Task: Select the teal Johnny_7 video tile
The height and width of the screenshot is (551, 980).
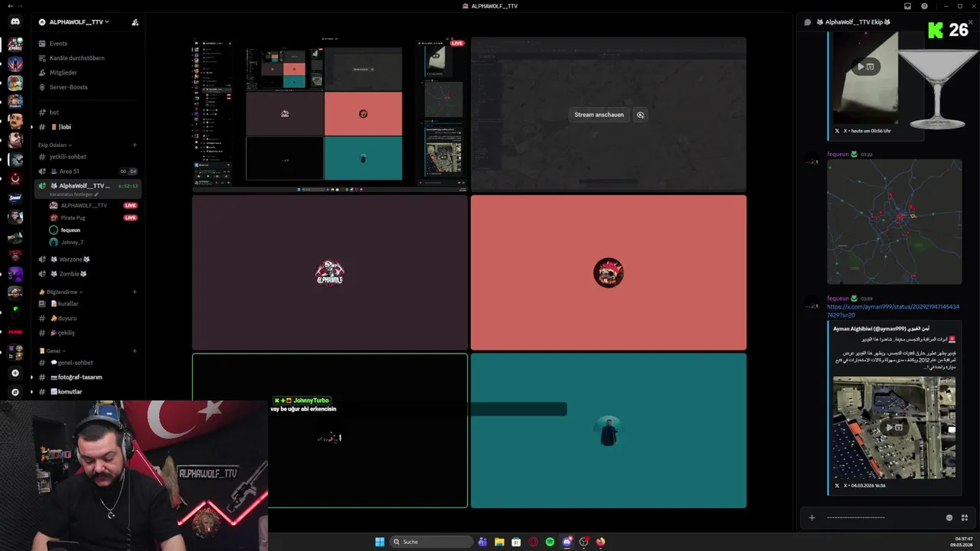Action: pyautogui.click(x=608, y=430)
